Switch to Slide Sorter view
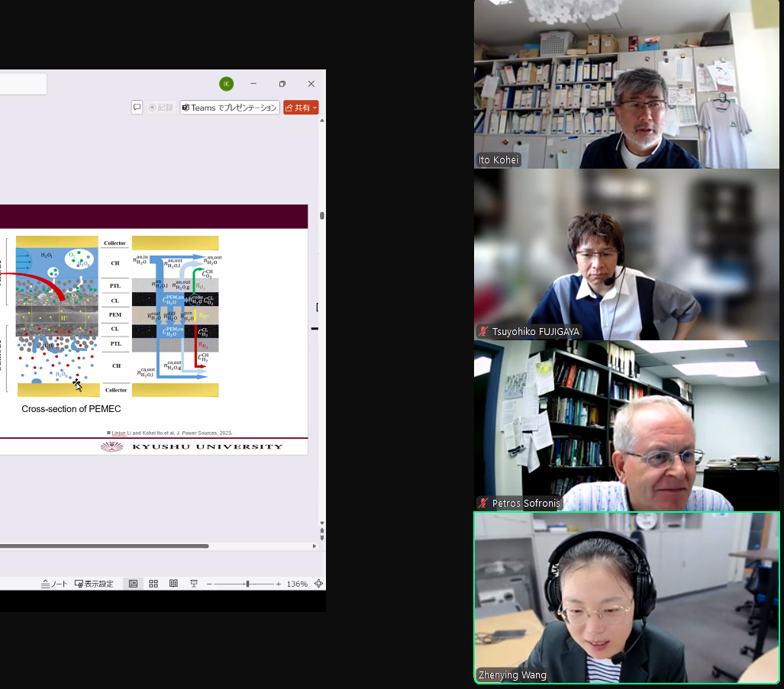This screenshot has height=689, width=784. point(153,584)
